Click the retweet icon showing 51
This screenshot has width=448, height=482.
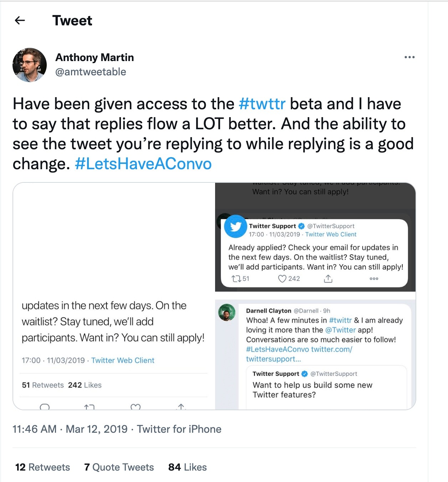click(x=236, y=278)
